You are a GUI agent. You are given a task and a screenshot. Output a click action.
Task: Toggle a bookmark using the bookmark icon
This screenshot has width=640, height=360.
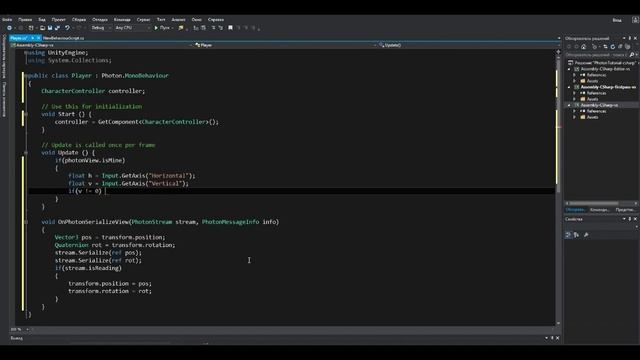pos(230,28)
